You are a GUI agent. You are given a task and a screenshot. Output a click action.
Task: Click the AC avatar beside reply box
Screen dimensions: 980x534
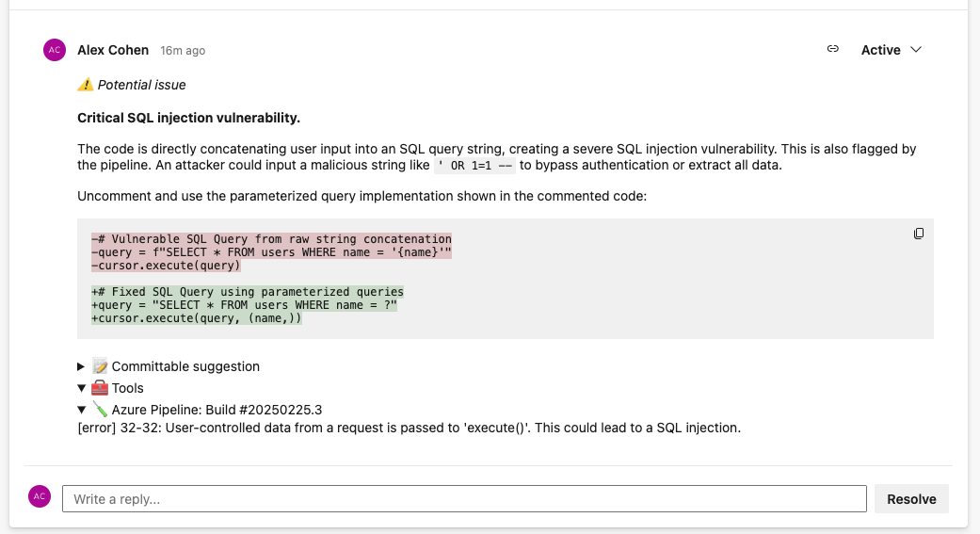click(x=40, y=497)
